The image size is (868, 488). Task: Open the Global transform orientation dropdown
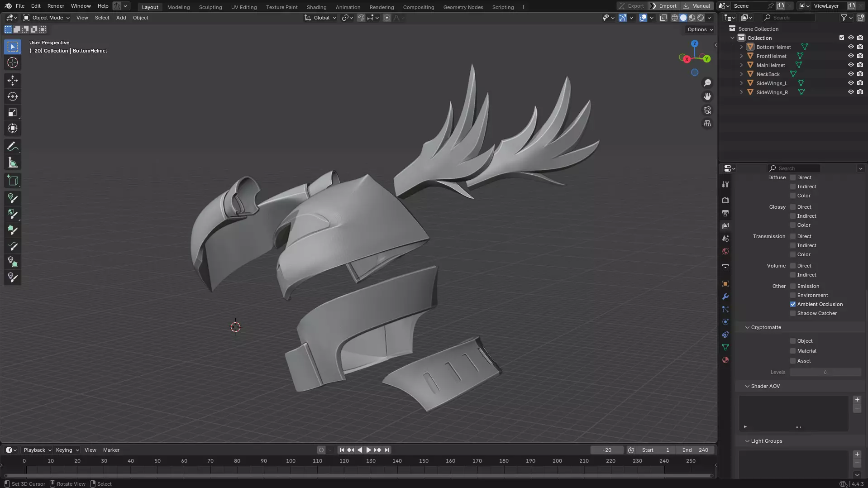point(320,18)
